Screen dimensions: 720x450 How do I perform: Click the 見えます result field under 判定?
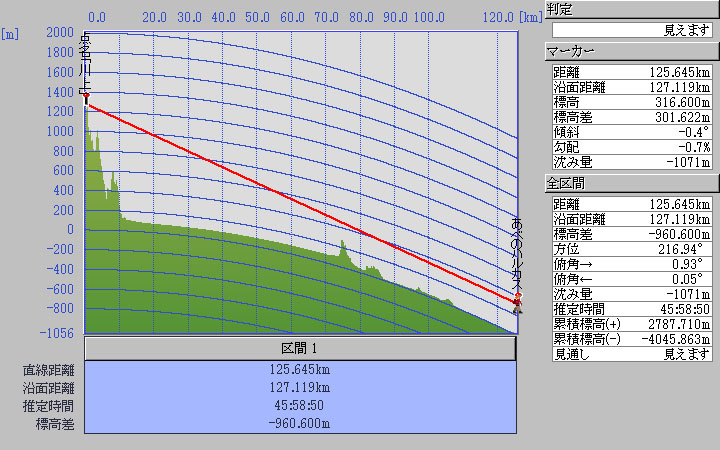(x=632, y=30)
